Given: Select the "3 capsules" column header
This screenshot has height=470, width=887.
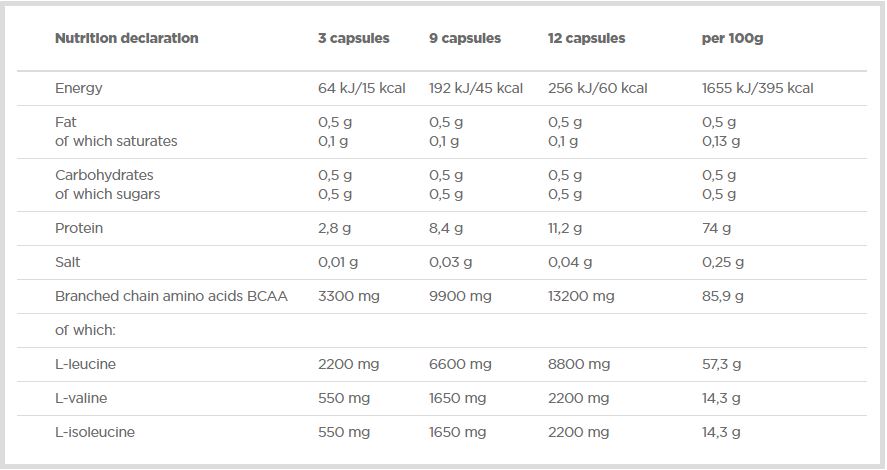Looking at the screenshot, I should tap(353, 38).
